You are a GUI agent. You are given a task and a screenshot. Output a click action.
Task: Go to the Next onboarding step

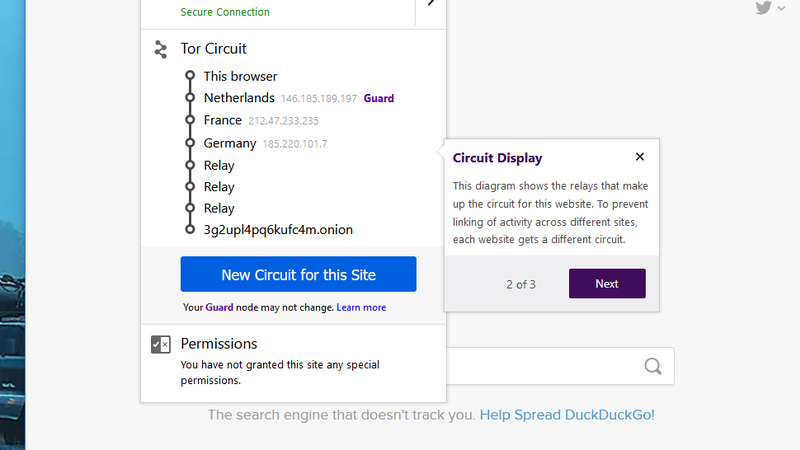coord(607,284)
